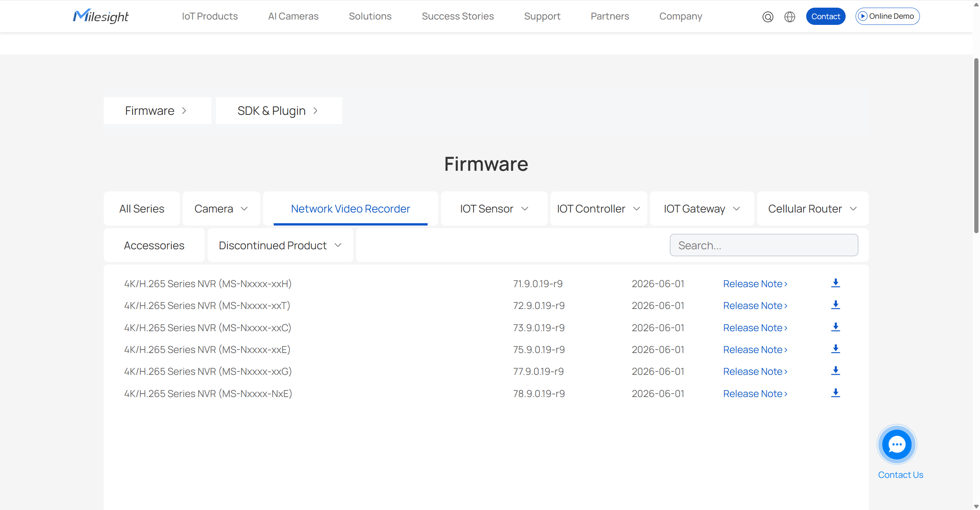Screen dimensions: 980x510
Task: Open the Contact Us chat bubble
Action: click(x=897, y=445)
